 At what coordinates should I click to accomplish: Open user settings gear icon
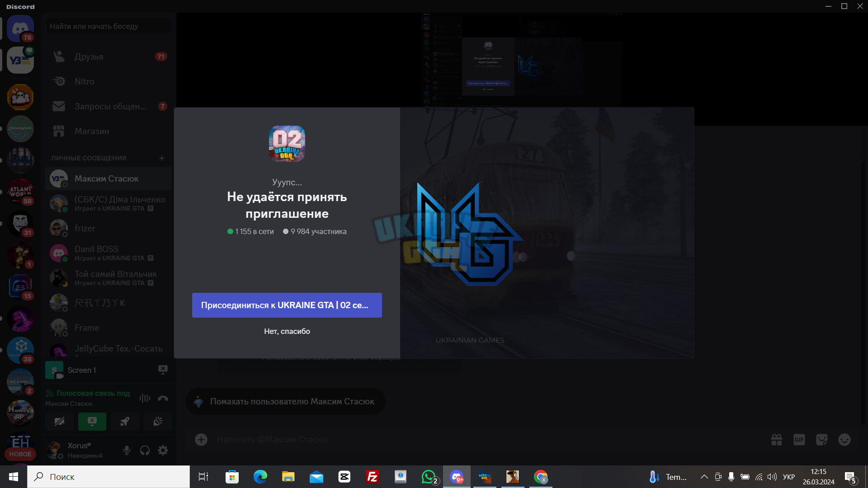pyautogui.click(x=163, y=450)
